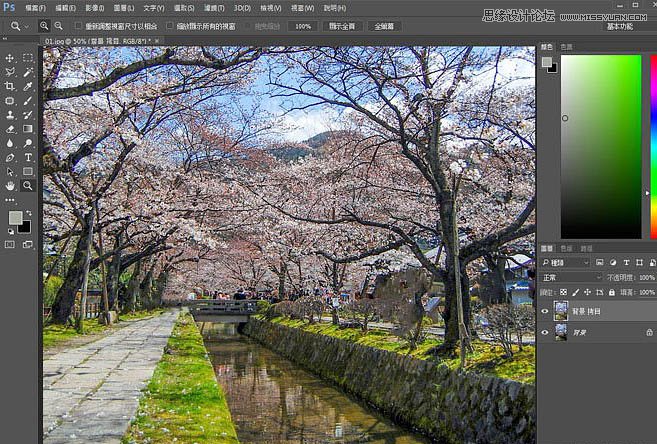
Task: Select the Brush tool
Action: [x=28, y=101]
